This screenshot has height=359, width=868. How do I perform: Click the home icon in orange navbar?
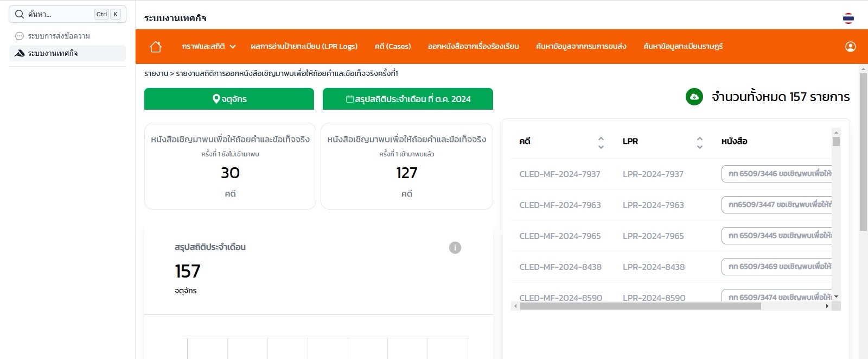[x=156, y=46]
